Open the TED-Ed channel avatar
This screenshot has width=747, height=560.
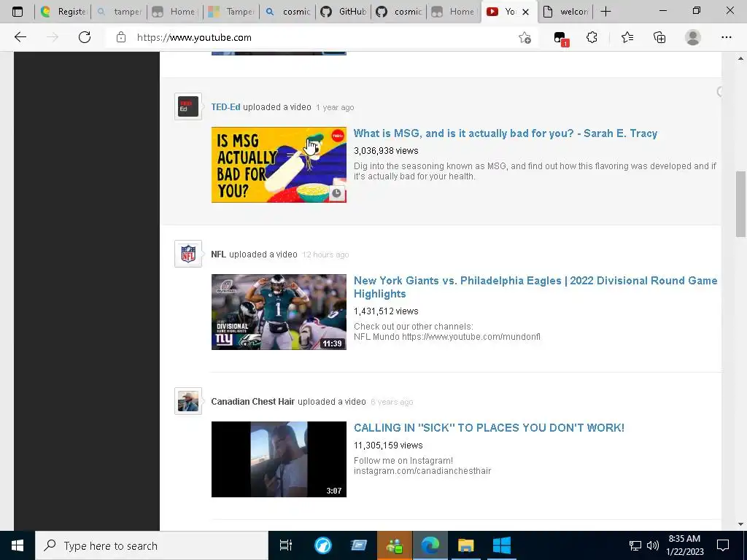point(188,106)
